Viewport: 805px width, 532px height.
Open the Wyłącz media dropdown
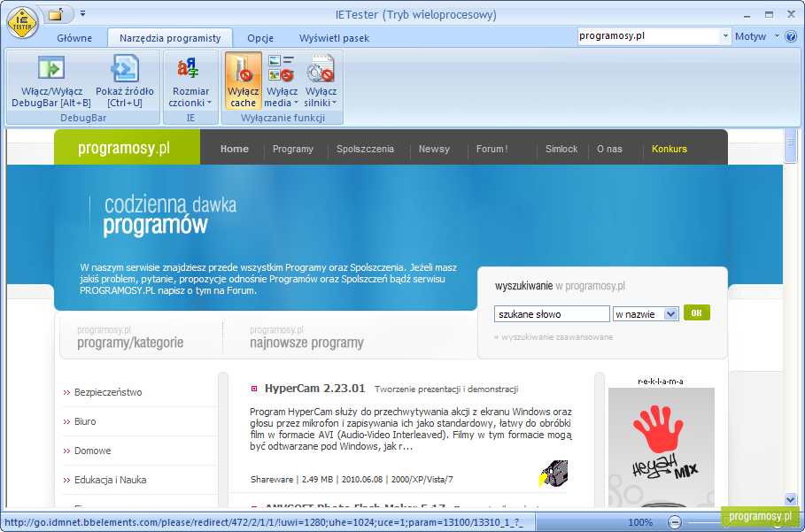(x=282, y=81)
